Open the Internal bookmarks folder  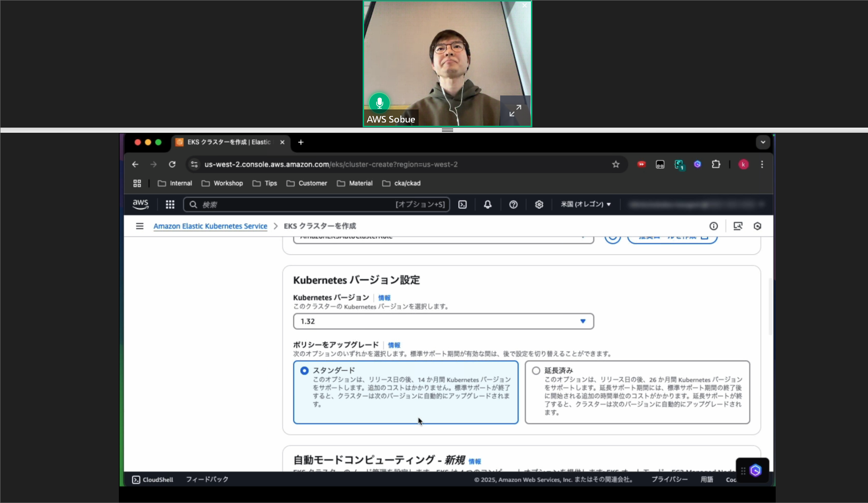click(175, 184)
